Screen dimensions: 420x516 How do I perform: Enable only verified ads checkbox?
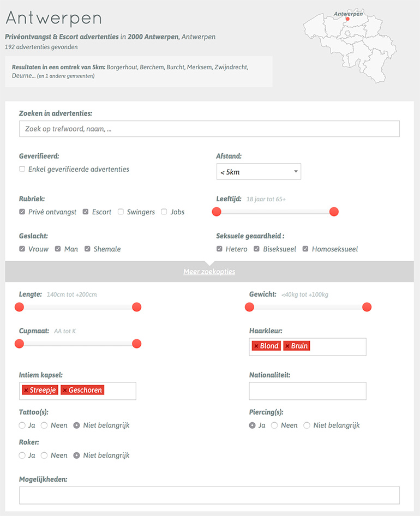tap(22, 169)
